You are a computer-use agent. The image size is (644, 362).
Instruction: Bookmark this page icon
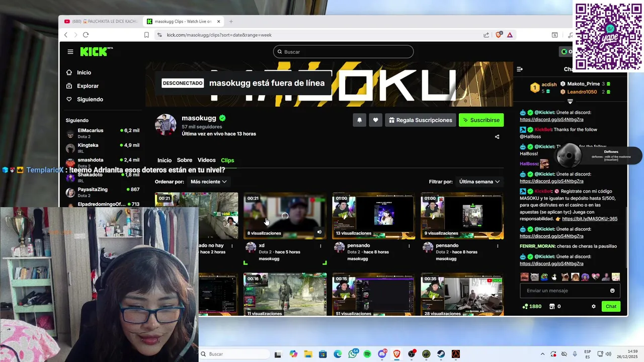click(x=146, y=35)
